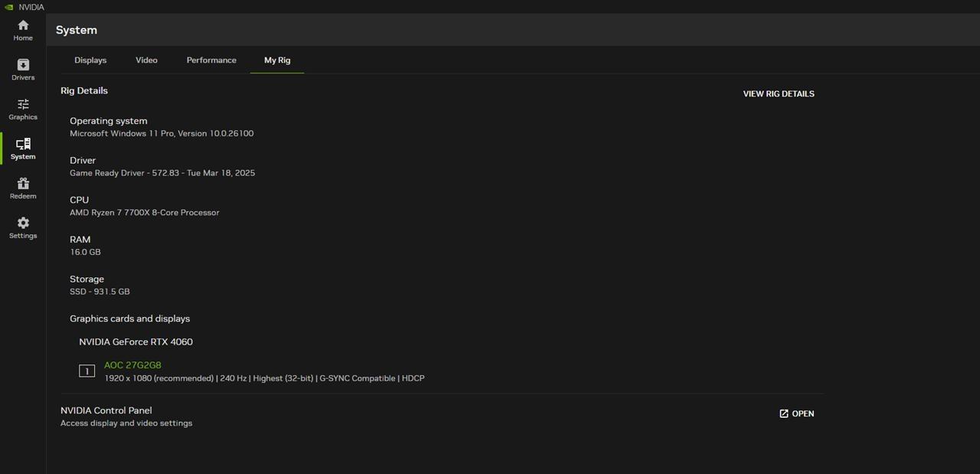Click the NVIDIA logo in title bar
Image resolution: width=980 pixels, height=474 pixels.
9,7
